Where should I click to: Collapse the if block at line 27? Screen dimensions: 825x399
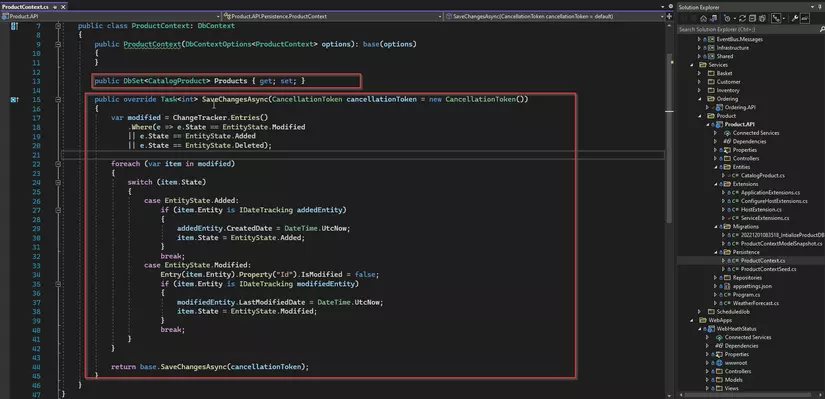point(58,210)
